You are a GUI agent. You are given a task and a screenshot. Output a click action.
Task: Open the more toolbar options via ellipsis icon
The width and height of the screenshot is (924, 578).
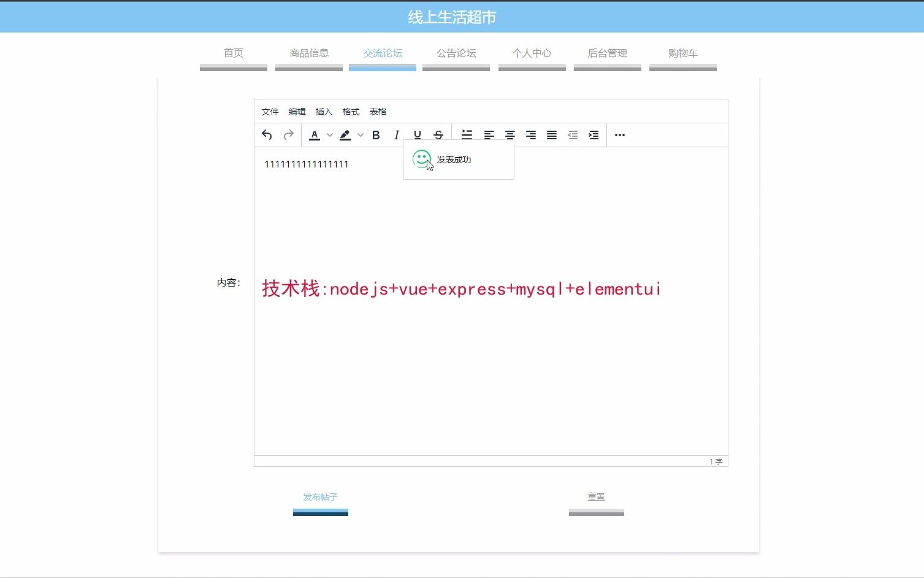619,134
